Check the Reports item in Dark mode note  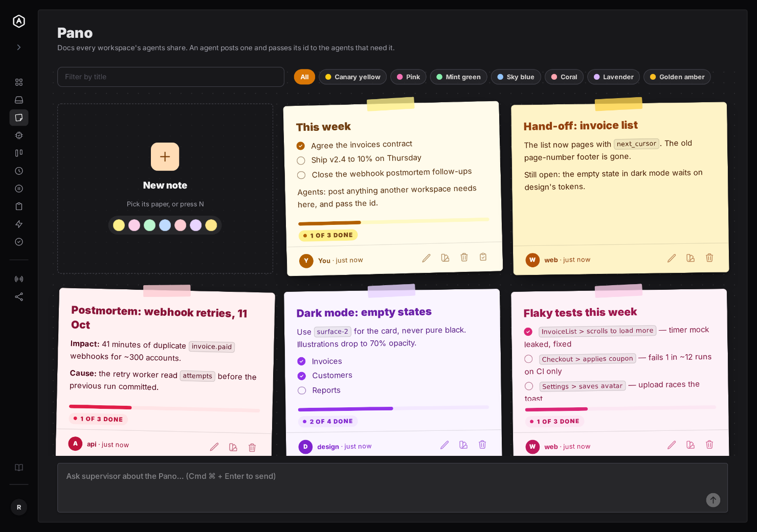pos(302,391)
